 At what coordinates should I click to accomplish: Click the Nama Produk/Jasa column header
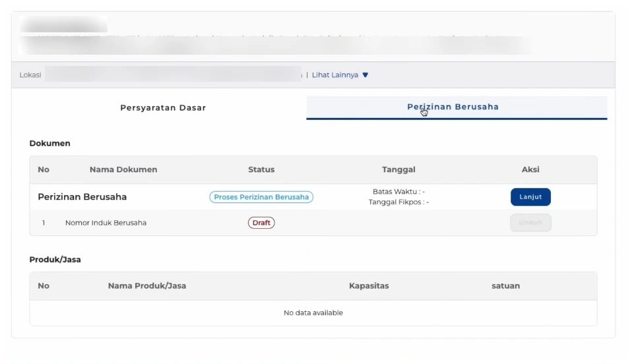[147, 286]
